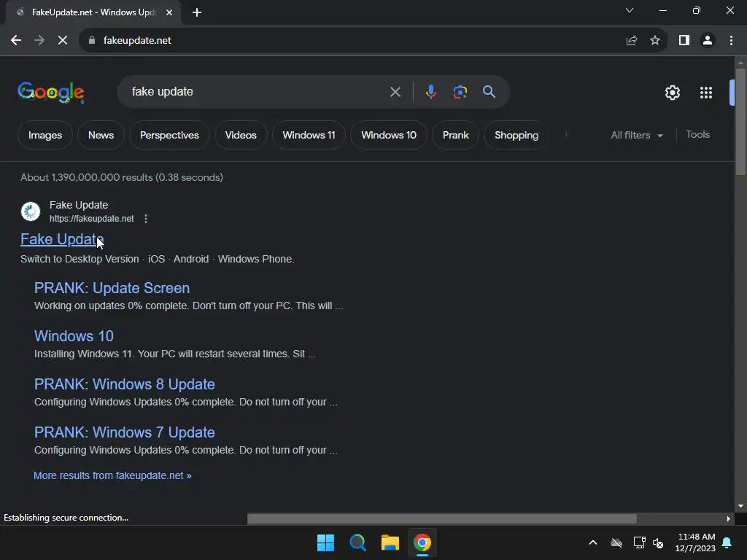Click the Fake Update site favicon
The width and height of the screenshot is (747, 560).
click(x=31, y=211)
